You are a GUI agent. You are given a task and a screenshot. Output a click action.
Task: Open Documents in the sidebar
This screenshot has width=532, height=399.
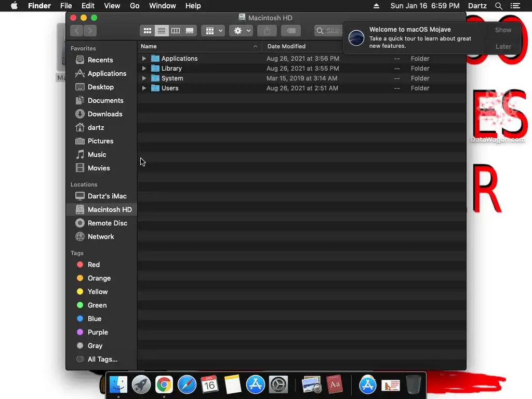[101, 100]
